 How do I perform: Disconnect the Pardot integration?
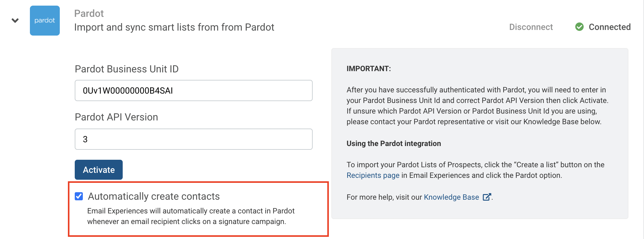coord(531,27)
